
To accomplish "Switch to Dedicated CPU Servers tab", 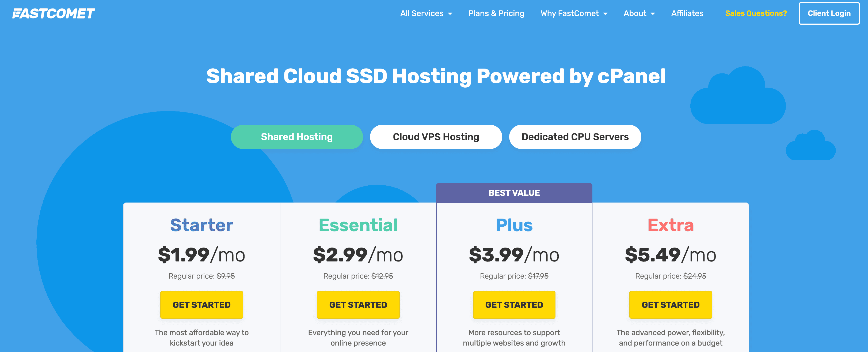I will (575, 137).
